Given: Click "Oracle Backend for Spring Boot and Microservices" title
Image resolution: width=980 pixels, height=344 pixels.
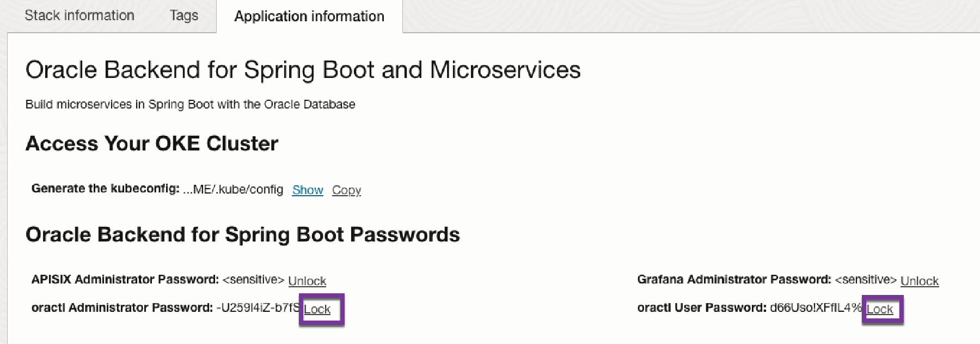Looking at the screenshot, I should (303, 70).
